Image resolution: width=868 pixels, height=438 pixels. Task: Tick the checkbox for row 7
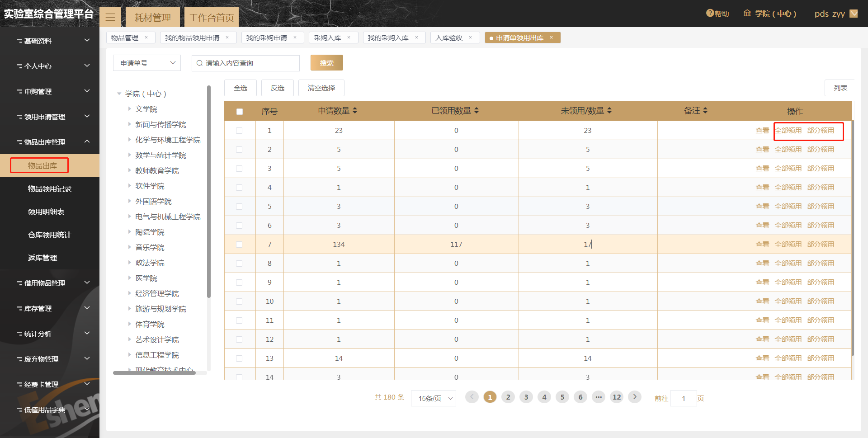[239, 245]
